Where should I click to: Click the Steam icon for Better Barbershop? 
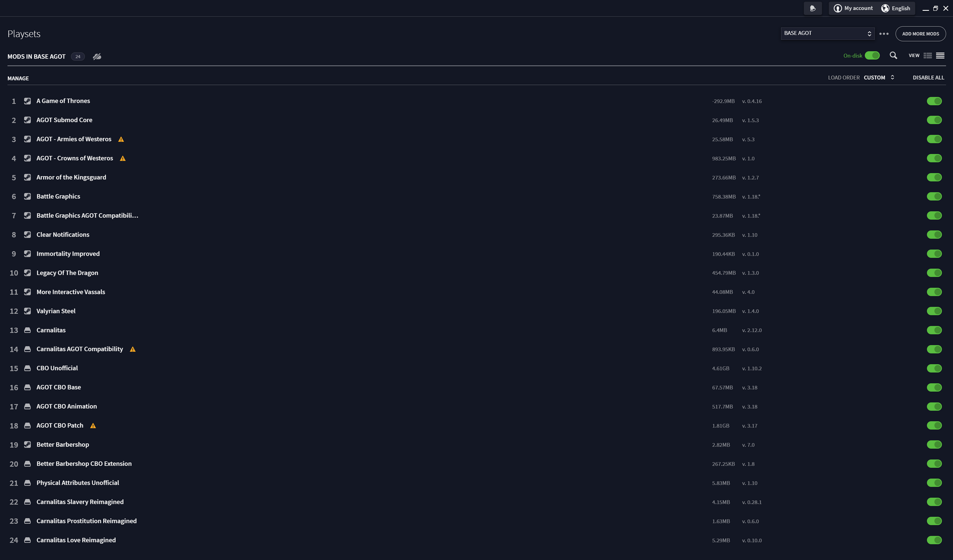pos(27,445)
